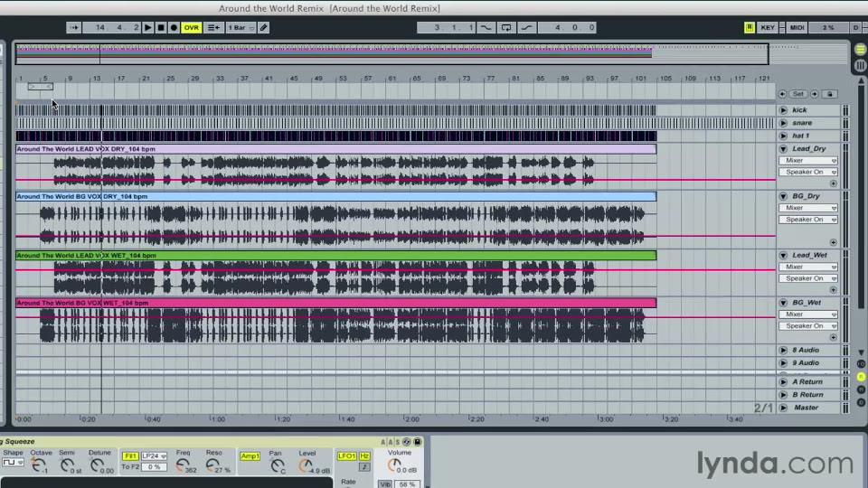
Task: Add automation lane on Lead_Wet plus icon
Action: [833, 290]
